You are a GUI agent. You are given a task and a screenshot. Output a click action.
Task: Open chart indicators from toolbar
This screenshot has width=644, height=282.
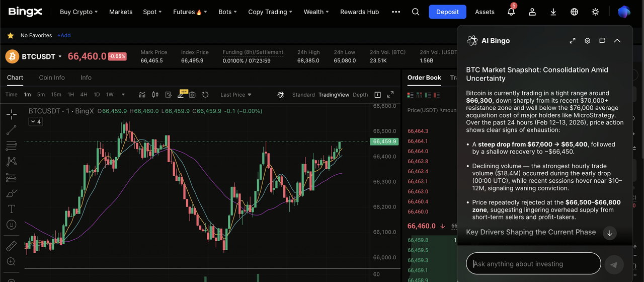[x=142, y=95]
